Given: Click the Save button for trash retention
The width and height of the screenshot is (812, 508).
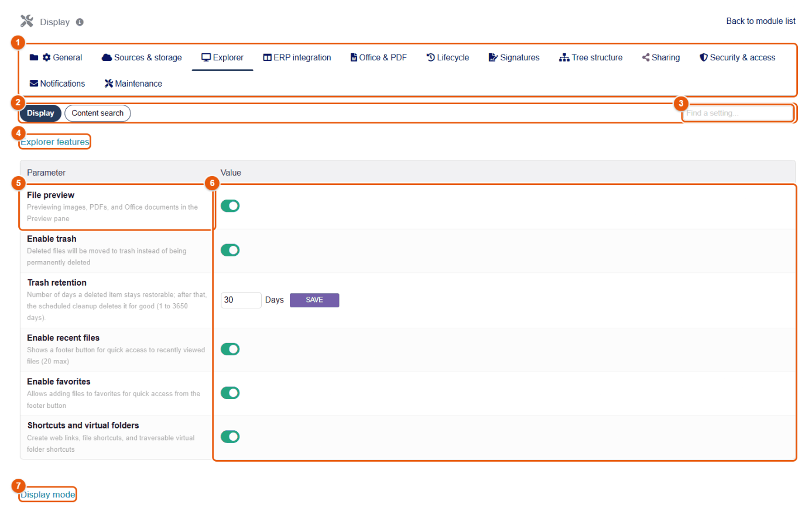Looking at the screenshot, I should coord(314,300).
